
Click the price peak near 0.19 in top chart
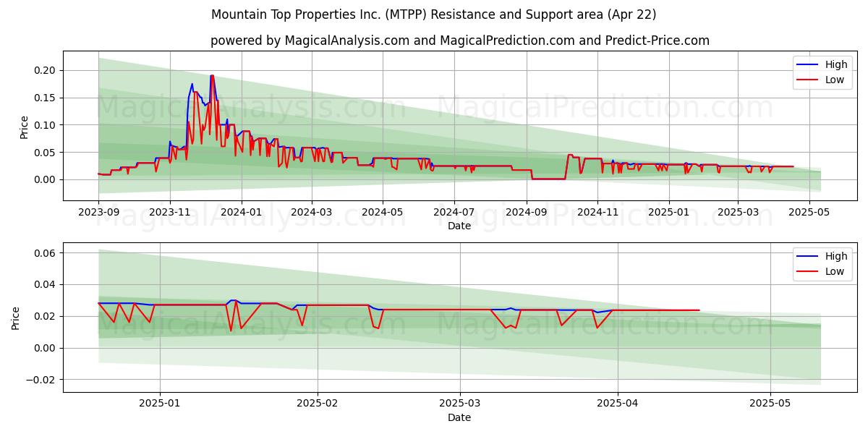tap(211, 76)
